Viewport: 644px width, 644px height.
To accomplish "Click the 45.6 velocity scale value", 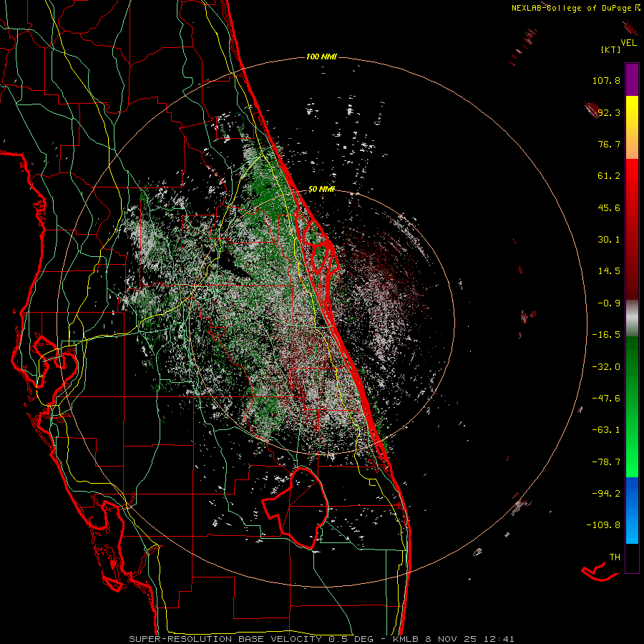I will coord(609,208).
